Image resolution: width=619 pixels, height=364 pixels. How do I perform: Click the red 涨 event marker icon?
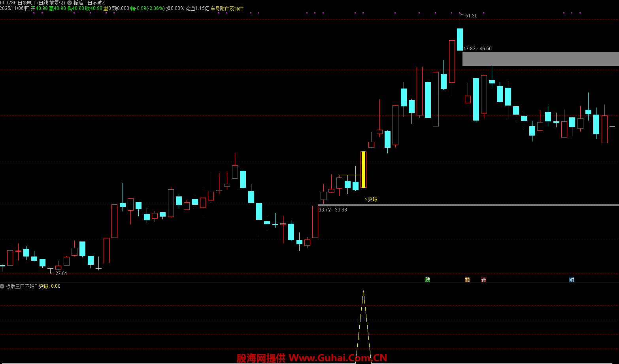click(x=483, y=279)
